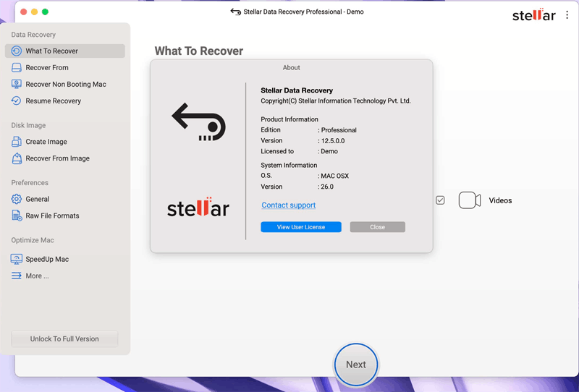579x392 pixels.
Task: Click Unlock To Full Version button
Action: [64, 339]
